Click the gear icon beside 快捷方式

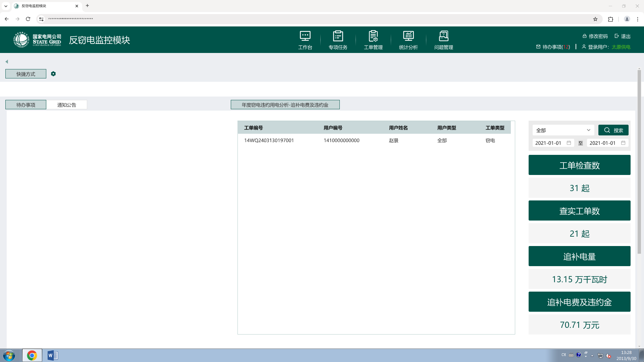click(53, 74)
